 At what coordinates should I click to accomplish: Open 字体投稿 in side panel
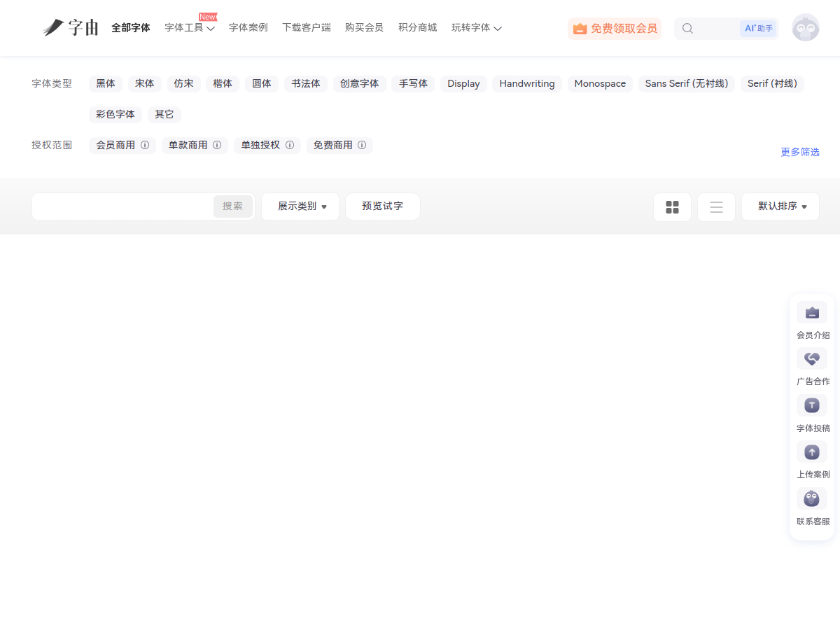812,413
